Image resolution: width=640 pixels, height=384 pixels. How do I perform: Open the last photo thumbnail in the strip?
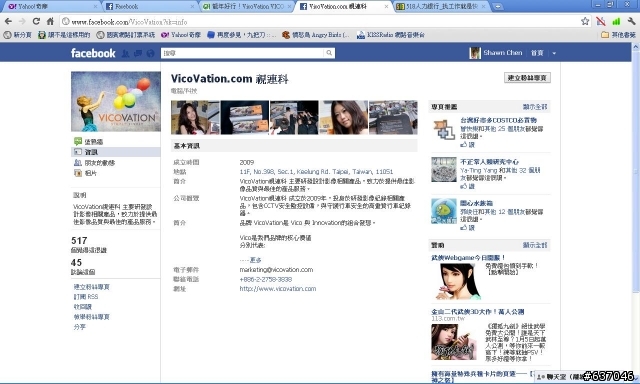(x=393, y=118)
